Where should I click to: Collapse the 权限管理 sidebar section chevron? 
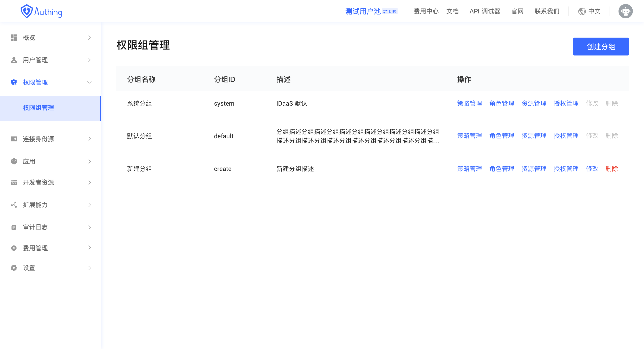(89, 82)
